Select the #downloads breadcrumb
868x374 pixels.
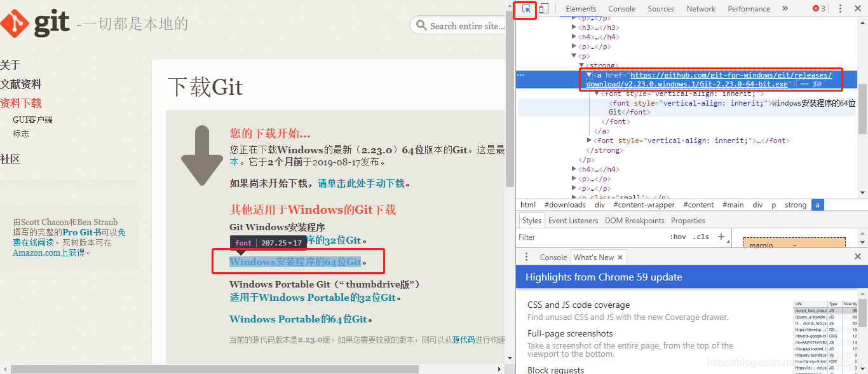(565, 205)
